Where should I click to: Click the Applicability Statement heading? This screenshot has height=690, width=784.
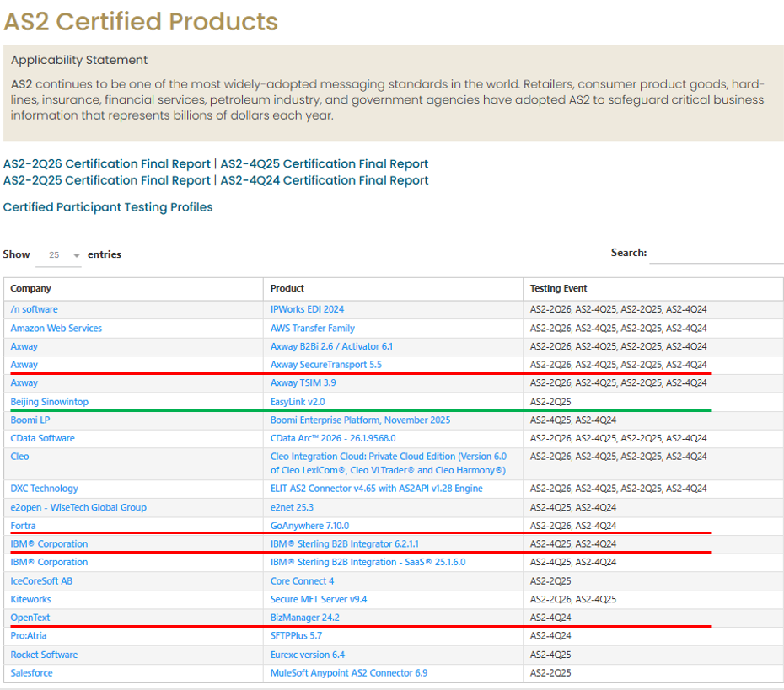[79, 60]
